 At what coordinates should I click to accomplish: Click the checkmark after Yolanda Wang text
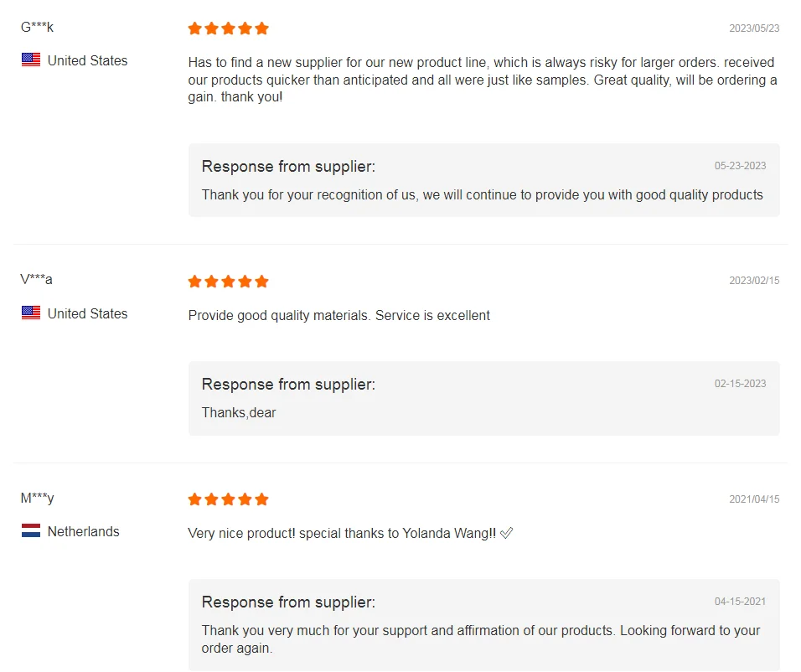point(506,533)
